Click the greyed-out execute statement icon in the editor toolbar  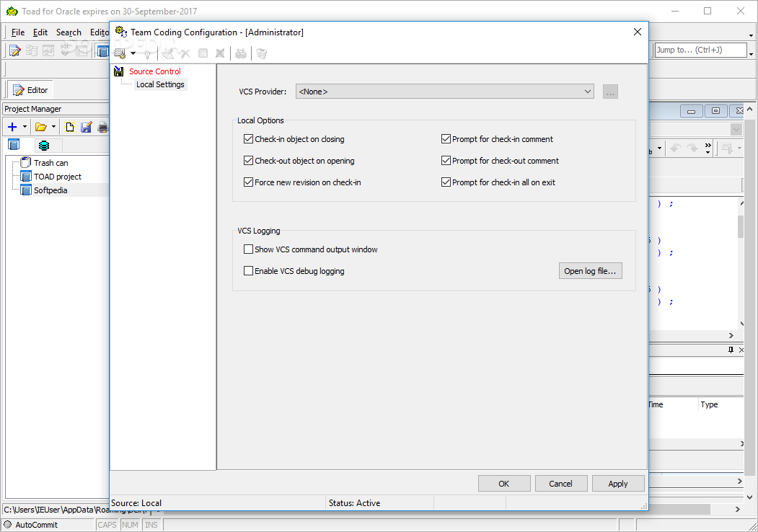point(726,148)
